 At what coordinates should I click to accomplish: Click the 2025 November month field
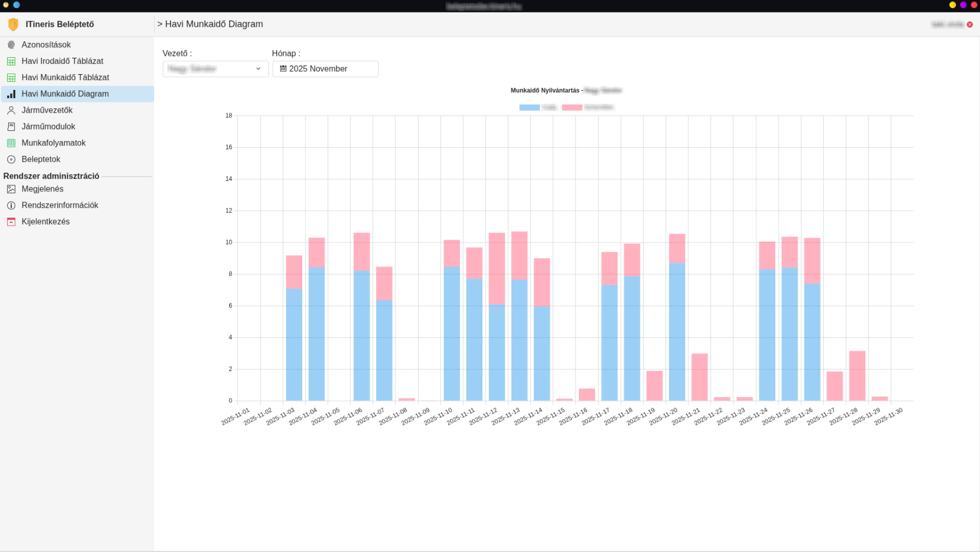326,69
